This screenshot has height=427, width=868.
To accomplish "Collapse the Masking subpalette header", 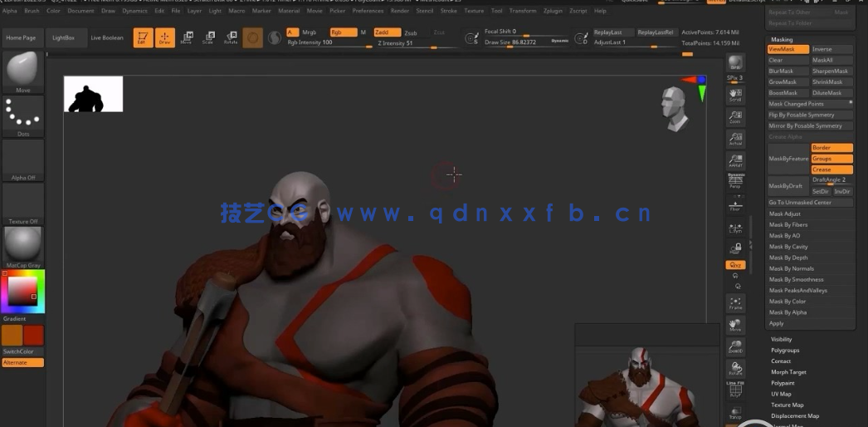I will point(782,40).
